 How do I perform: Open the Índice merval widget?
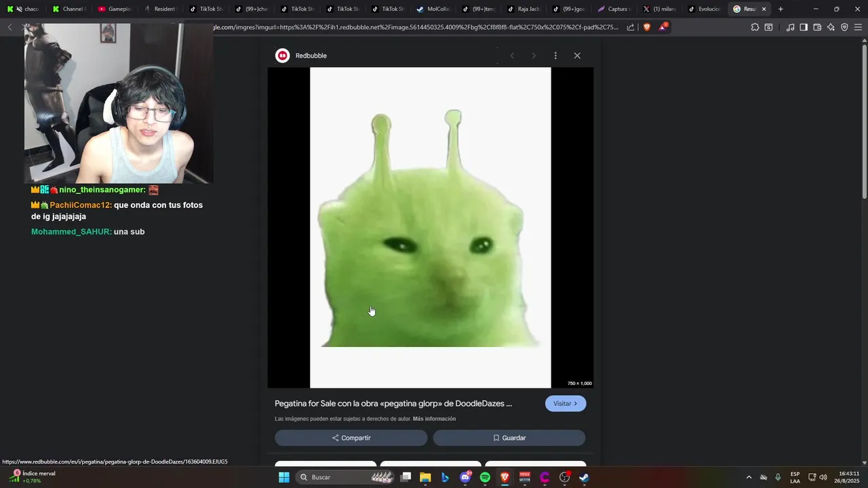pos(32,477)
